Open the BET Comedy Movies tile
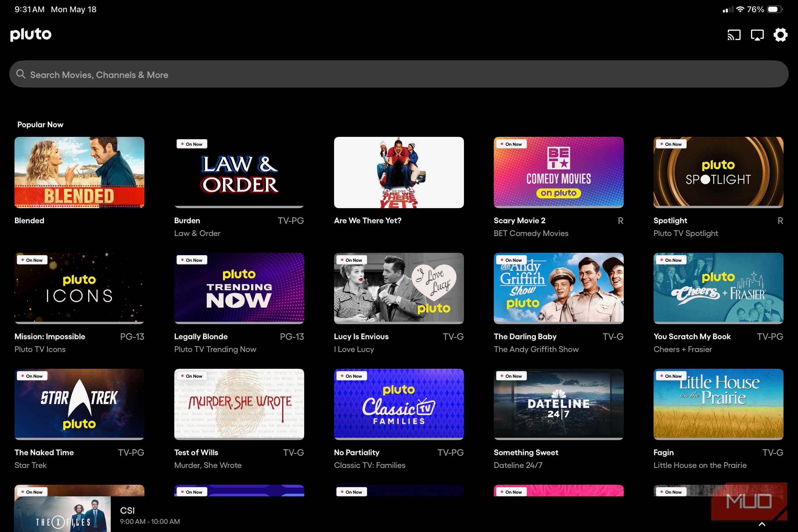The height and width of the screenshot is (532, 798). [558, 173]
